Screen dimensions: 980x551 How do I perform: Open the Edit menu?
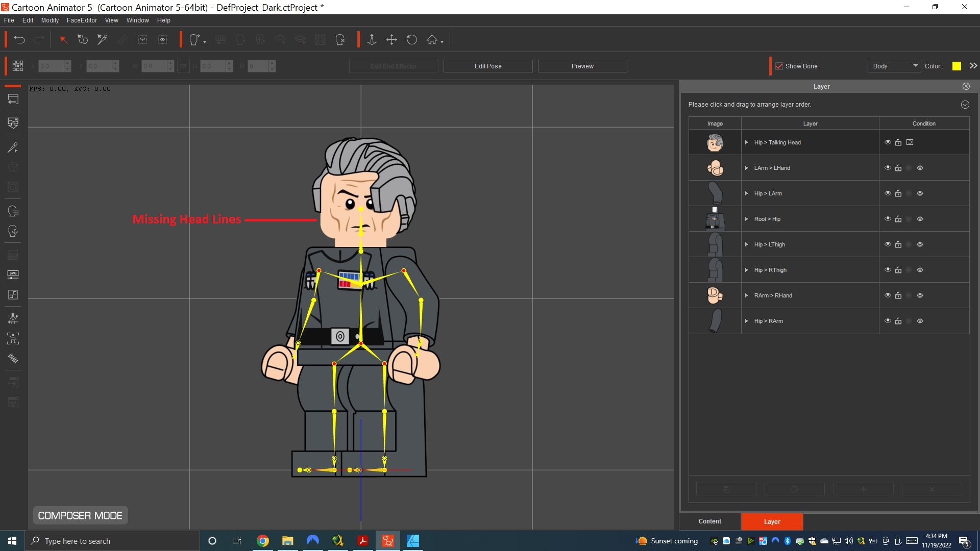coord(28,20)
